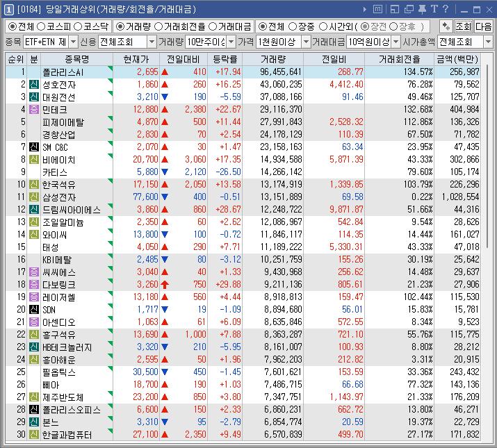Viewport: 497px width, 448px height.
Task: Sort by the 현재가 column header
Action: [x=136, y=59]
